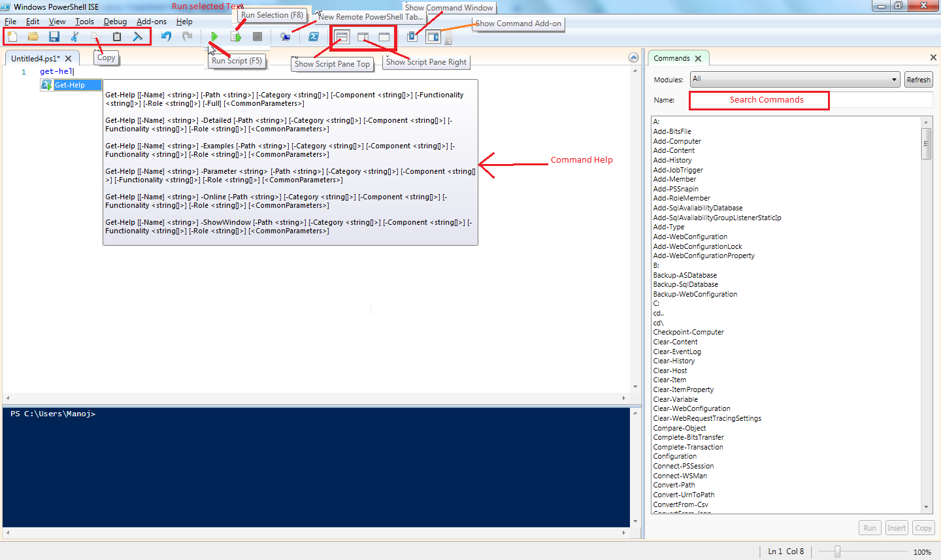Show Script Pane Right layout icon
The height and width of the screenshot is (560, 941).
pos(363,37)
